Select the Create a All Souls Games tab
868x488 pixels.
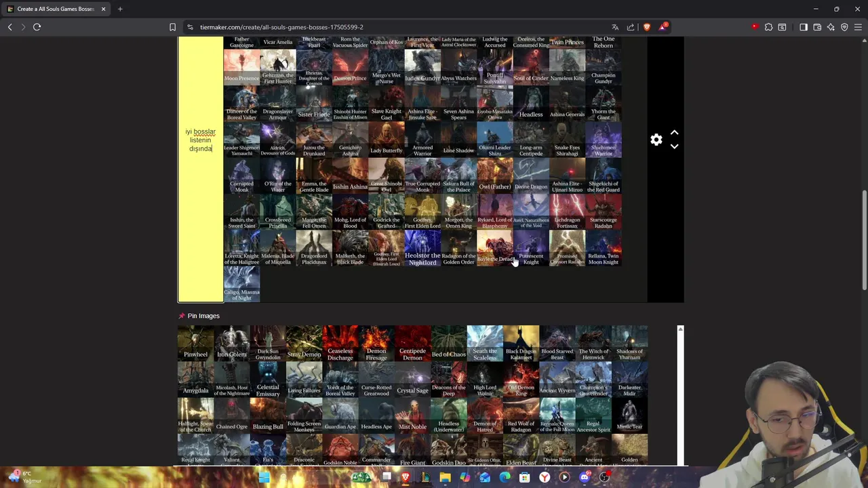[x=56, y=9]
